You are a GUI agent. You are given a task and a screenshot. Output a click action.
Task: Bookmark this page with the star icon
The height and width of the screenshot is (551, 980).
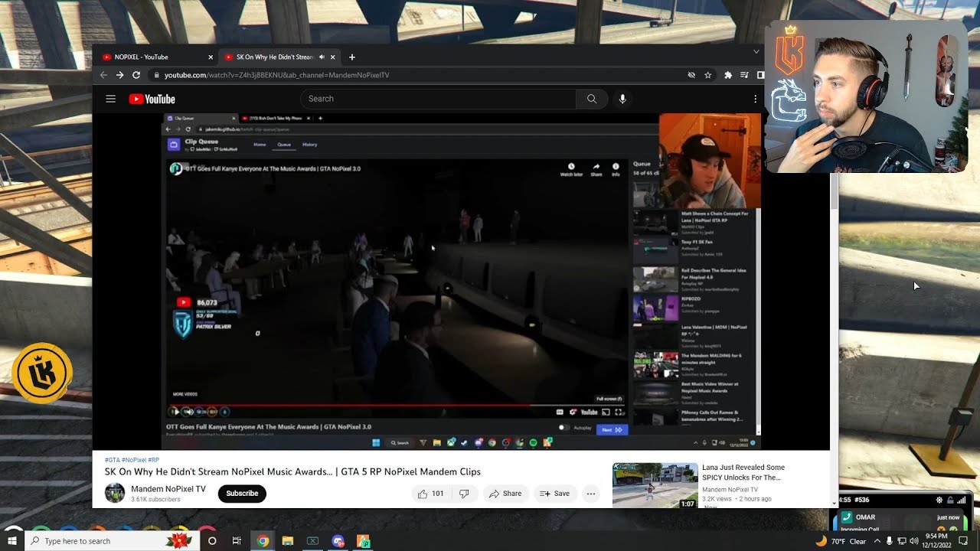708,75
